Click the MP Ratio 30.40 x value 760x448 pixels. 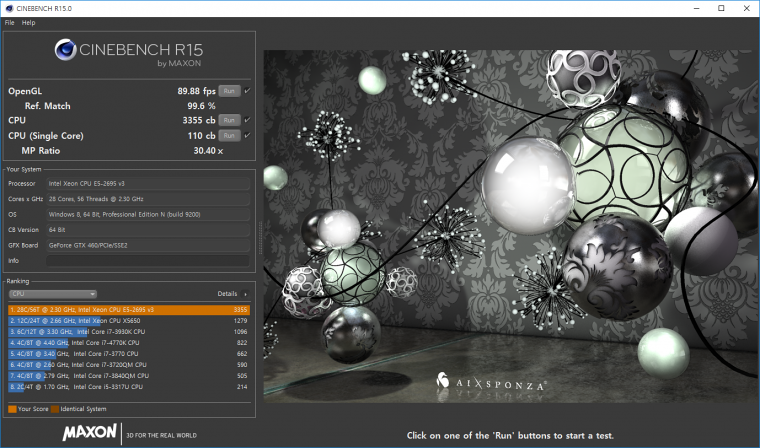[x=208, y=151]
